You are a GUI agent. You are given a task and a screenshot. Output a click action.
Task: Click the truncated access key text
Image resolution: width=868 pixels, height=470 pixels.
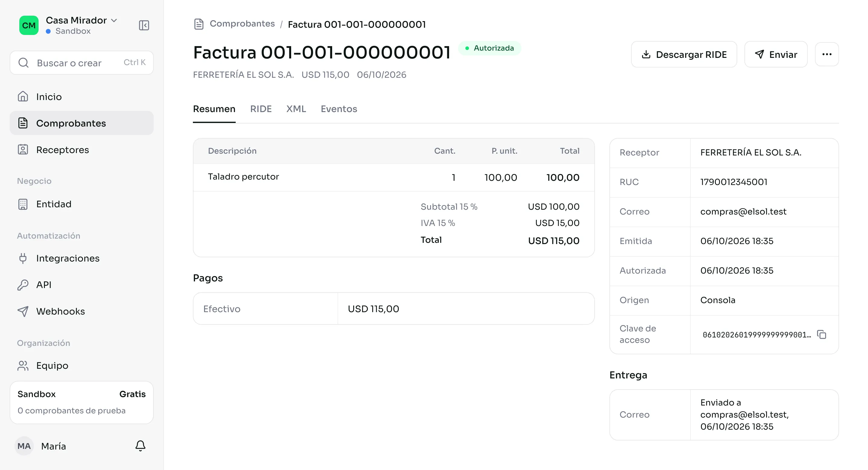757,335
